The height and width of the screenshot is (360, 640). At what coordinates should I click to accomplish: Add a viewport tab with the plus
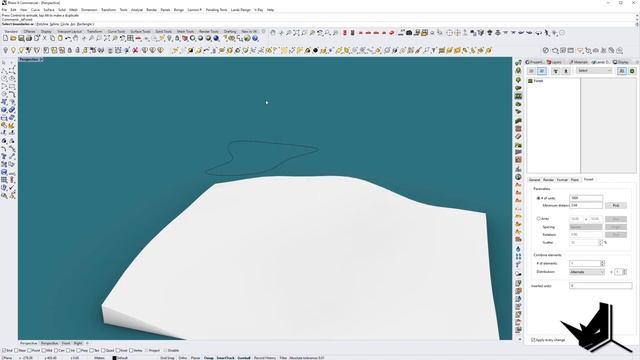pyautogui.click(x=87, y=343)
